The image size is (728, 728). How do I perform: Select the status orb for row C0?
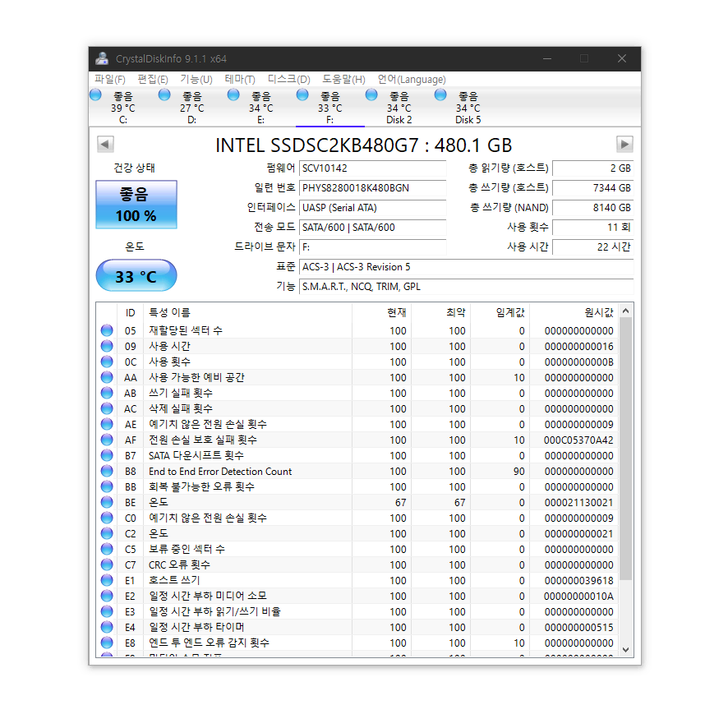click(107, 518)
